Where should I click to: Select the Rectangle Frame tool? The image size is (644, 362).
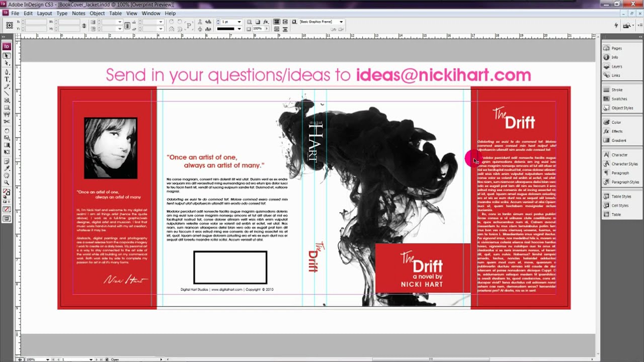click(x=7, y=102)
